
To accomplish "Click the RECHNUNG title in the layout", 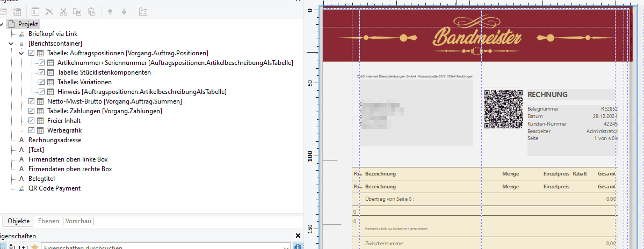I will (547, 95).
